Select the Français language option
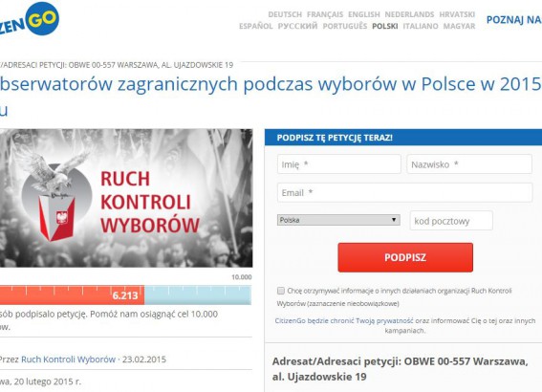This screenshot has width=542, height=392. point(325,15)
